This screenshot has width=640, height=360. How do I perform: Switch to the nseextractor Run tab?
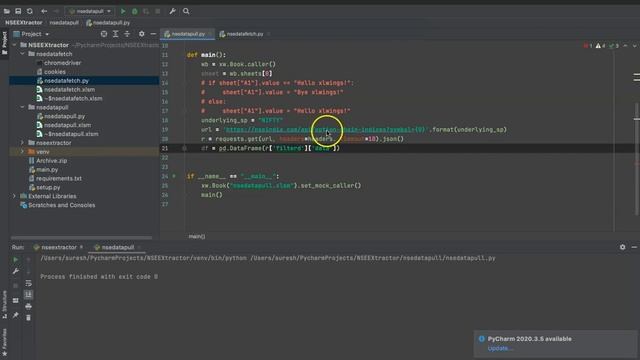click(58, 247)
